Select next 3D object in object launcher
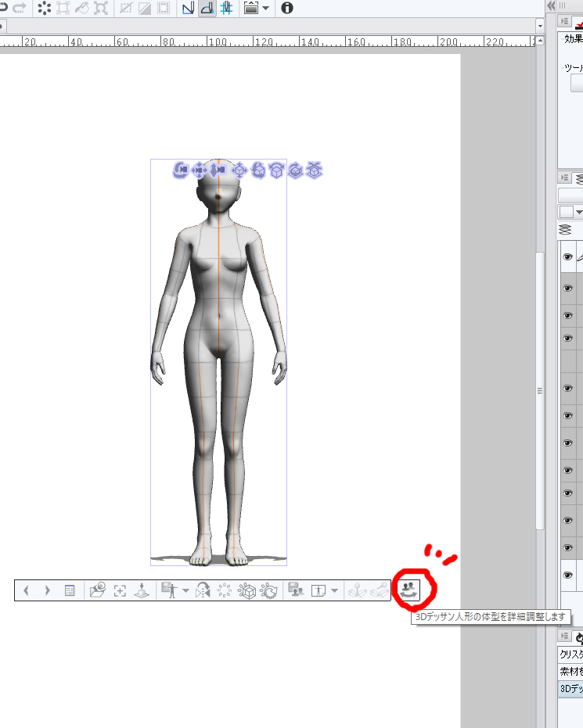Screen dimensions: 583x728 click(47, 590)
